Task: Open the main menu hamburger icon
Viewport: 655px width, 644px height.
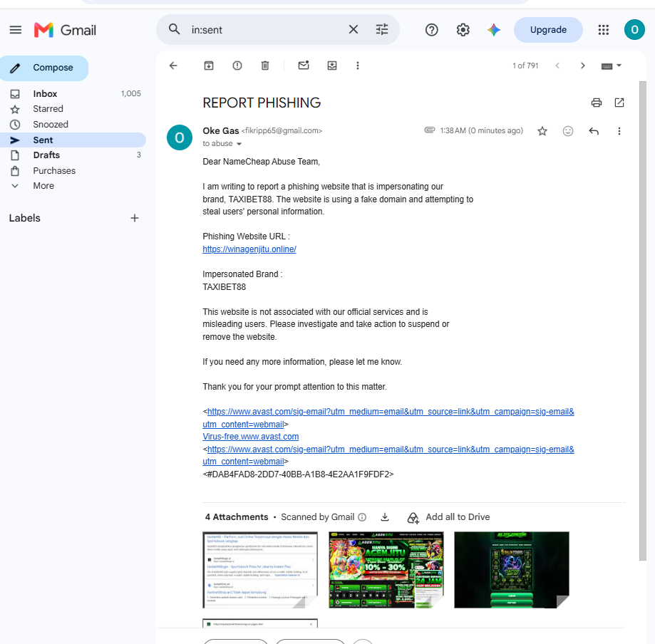Action: 16,30
